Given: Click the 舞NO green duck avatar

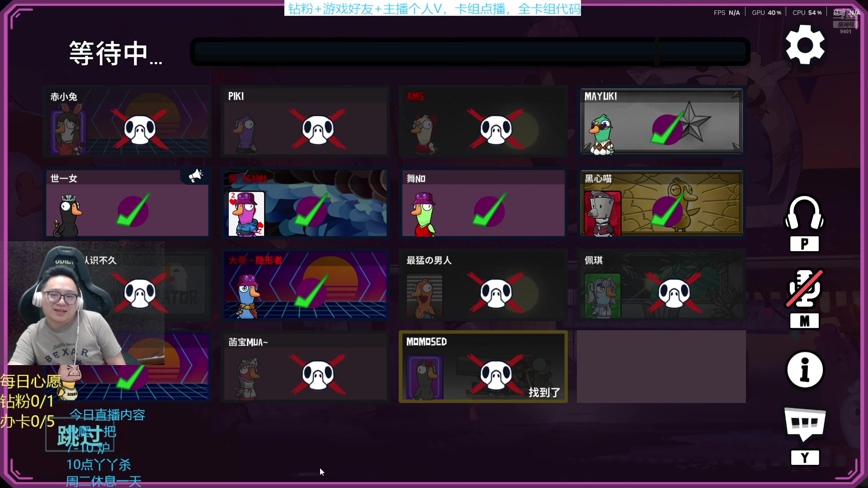Looking at the screenshot, I should coord(423,214).
